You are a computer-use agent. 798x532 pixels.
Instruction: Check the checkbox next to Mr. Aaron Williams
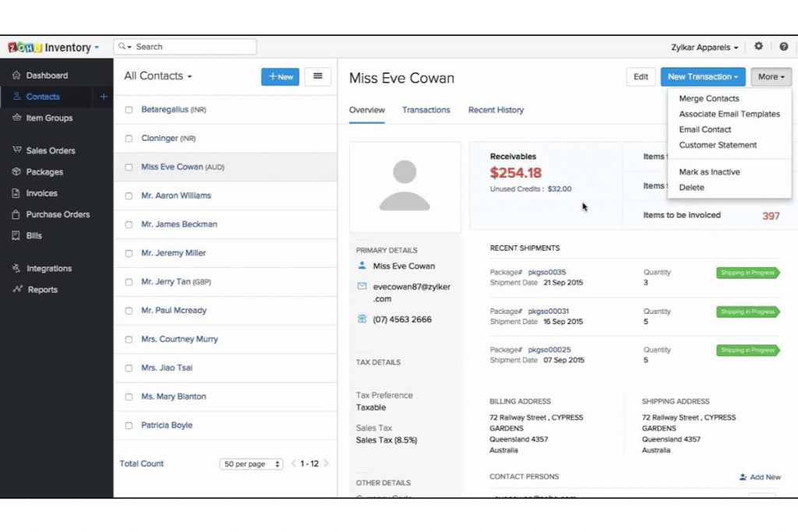(129, 196)
